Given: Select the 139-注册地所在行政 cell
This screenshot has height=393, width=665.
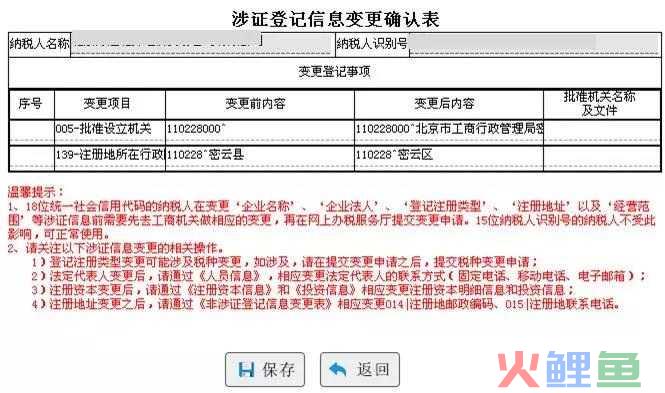Looking at the screenshot, I should click(110, 158).
